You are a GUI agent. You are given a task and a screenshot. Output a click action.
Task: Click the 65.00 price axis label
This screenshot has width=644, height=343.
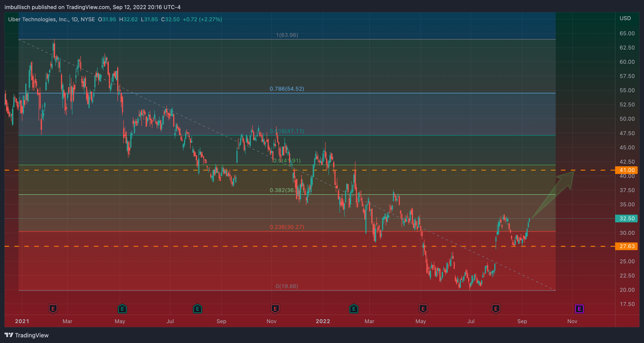627,33
